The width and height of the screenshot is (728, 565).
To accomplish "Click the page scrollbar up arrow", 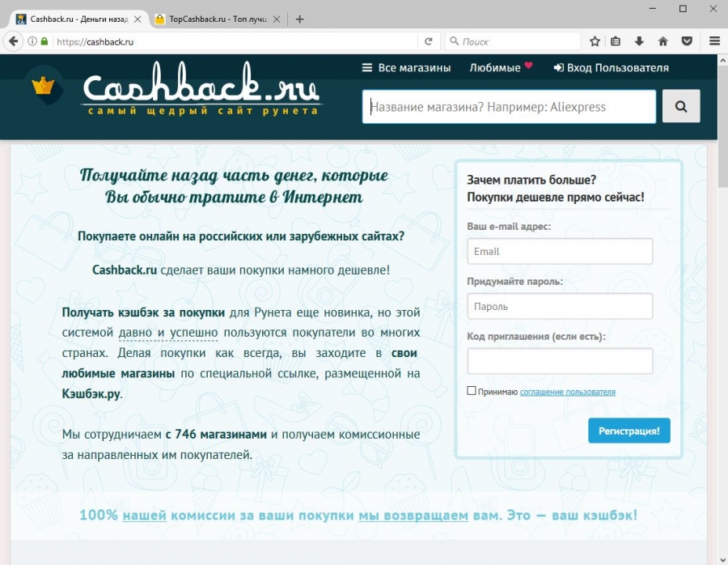I will tap(722, 61).
